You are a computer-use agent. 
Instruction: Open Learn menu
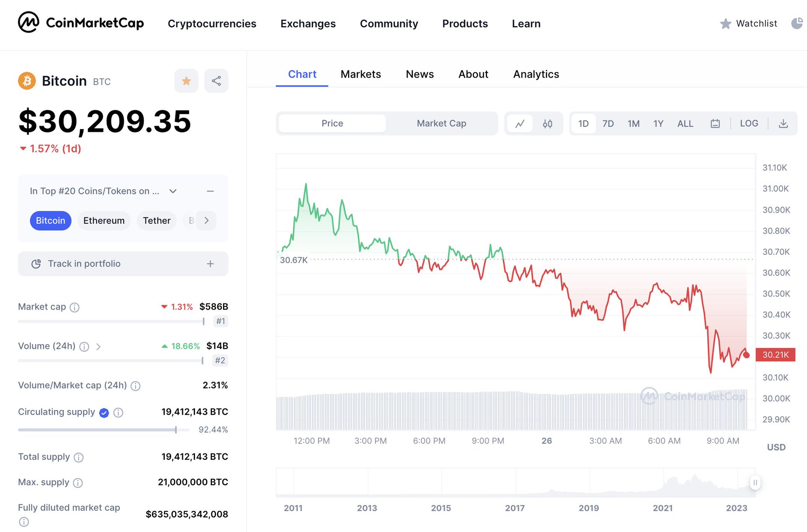click(526, 24)
